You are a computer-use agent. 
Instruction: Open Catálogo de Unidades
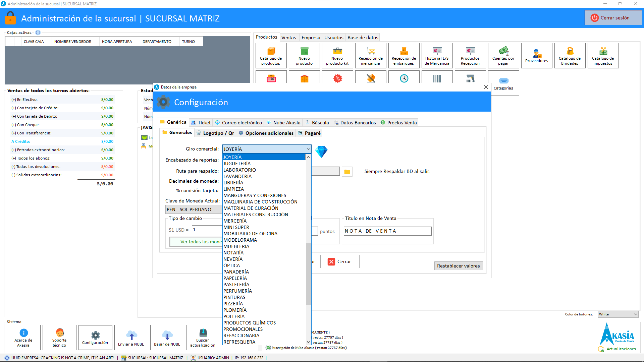(x=570, y=56)
